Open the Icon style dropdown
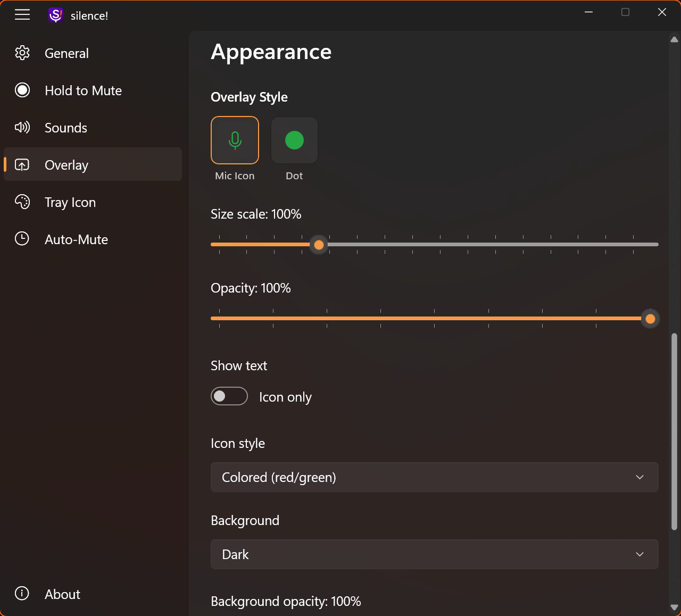The width and height of the screenshot is (681, 616). (x=434, y=477)
